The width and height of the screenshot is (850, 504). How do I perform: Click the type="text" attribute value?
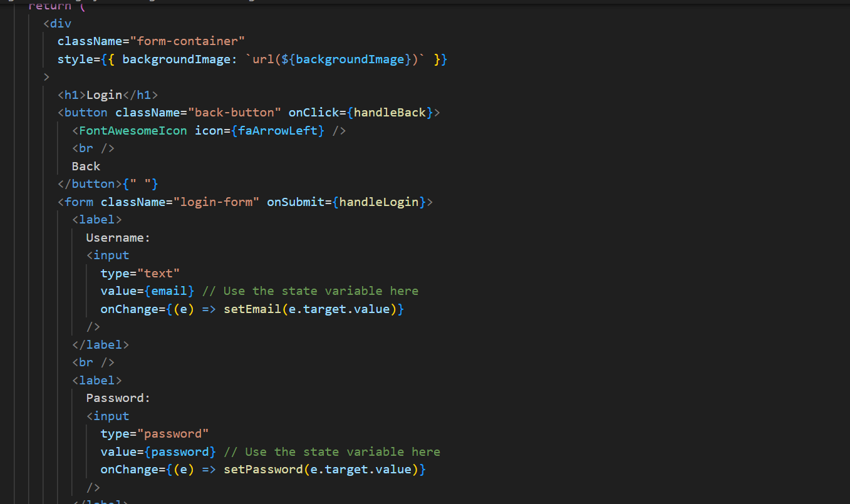pos(158,273)
